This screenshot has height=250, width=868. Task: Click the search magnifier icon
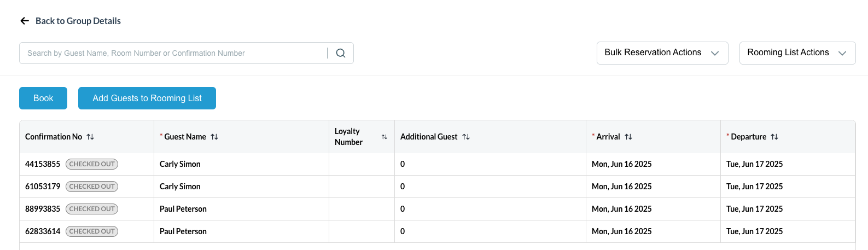(x=341, y=53)
